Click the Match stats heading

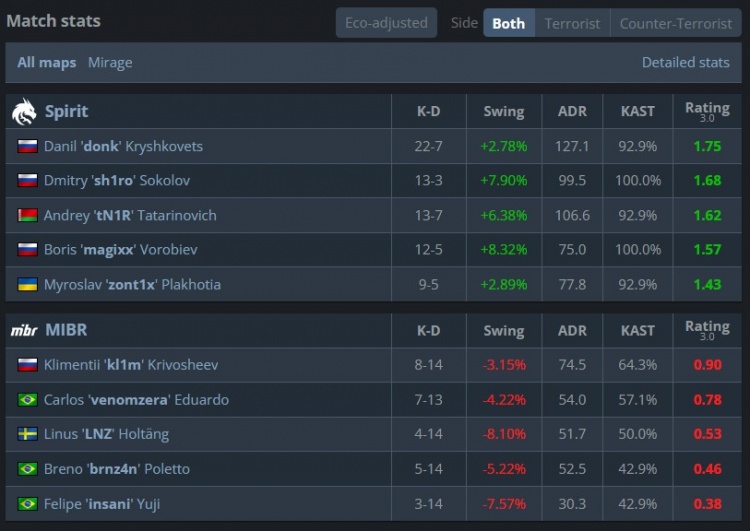click(54, 21)
